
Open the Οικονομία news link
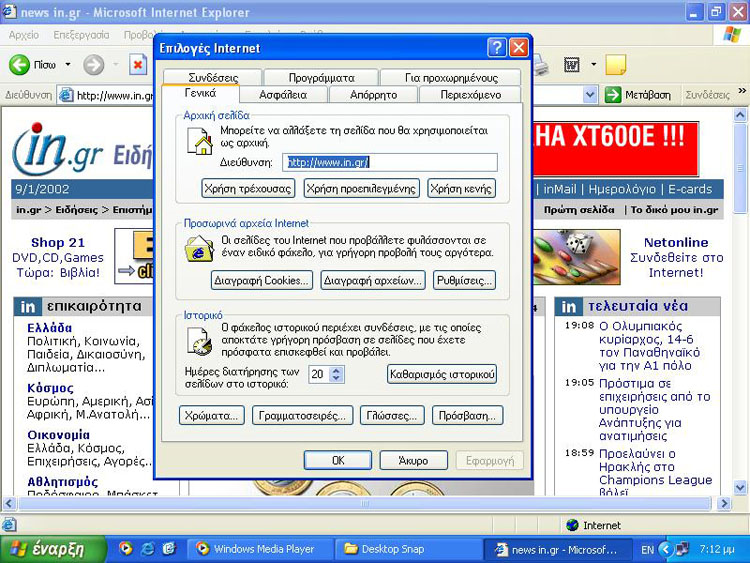[x=58, y=434]
